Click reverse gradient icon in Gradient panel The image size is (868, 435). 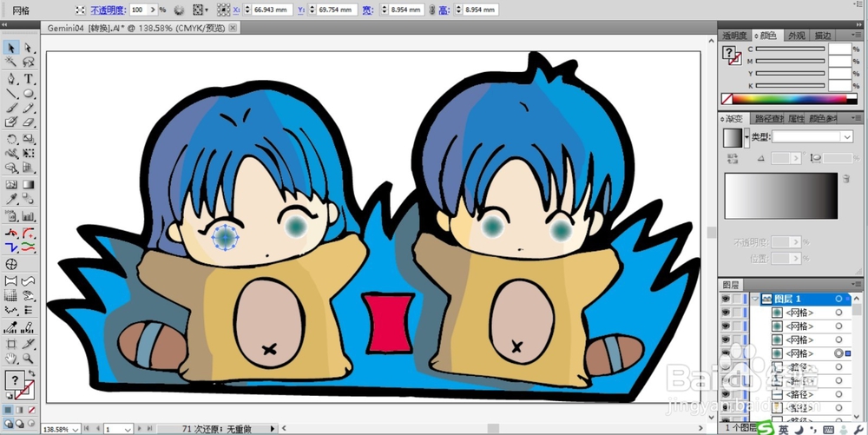click(733, 159)
